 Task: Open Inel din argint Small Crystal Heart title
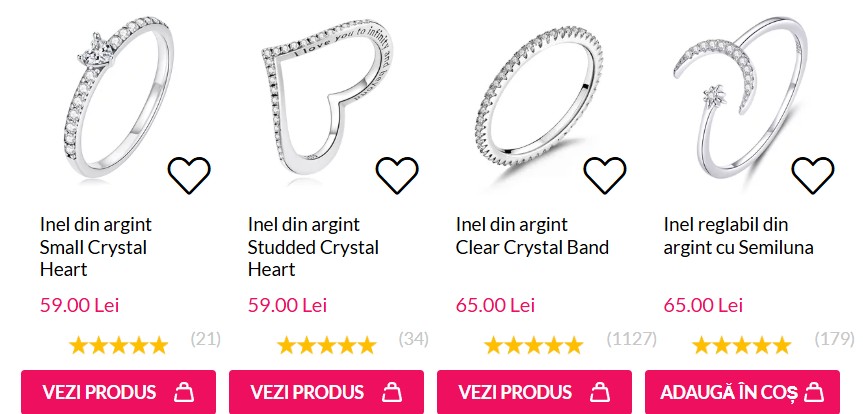point(96,247)
